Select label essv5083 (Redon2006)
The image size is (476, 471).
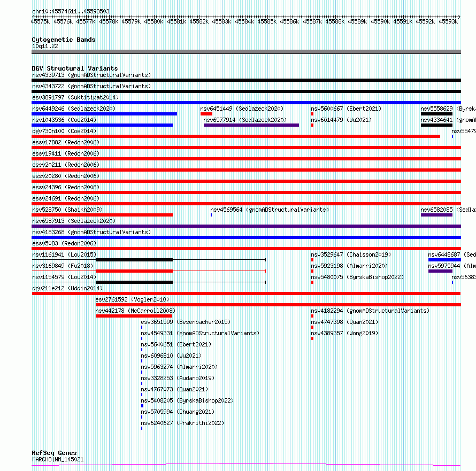click(x=64, y=243)
